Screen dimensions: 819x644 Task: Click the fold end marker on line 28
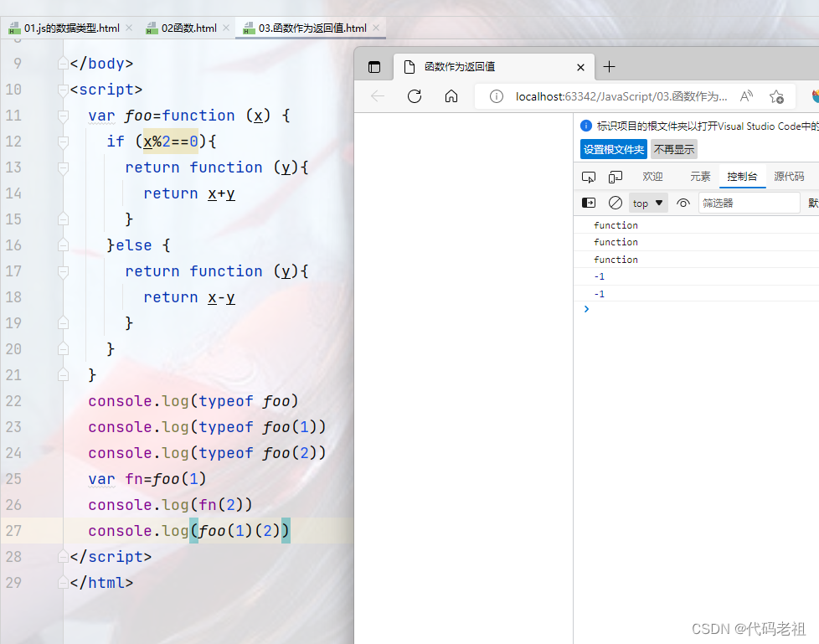coord(63,556)
